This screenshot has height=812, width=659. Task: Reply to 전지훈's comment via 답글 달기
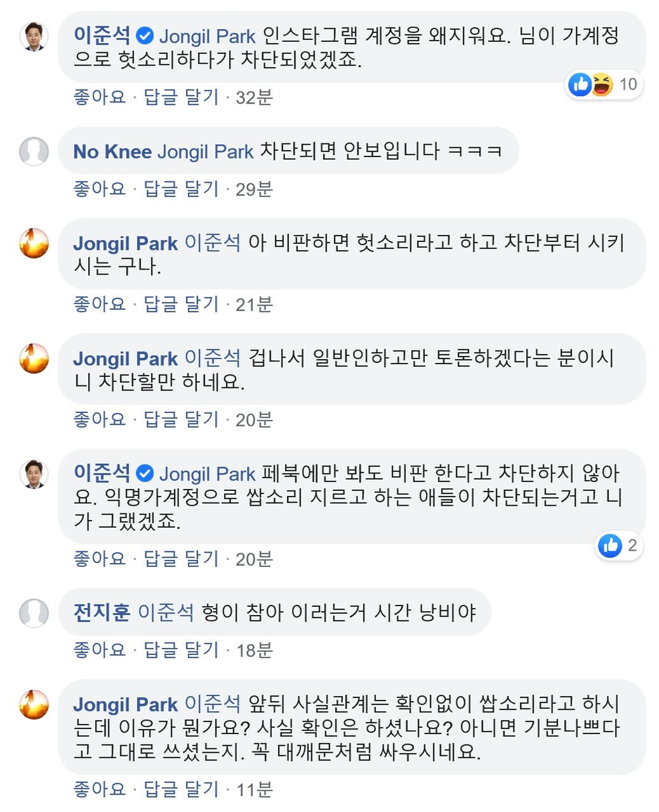tap(181, 650)
